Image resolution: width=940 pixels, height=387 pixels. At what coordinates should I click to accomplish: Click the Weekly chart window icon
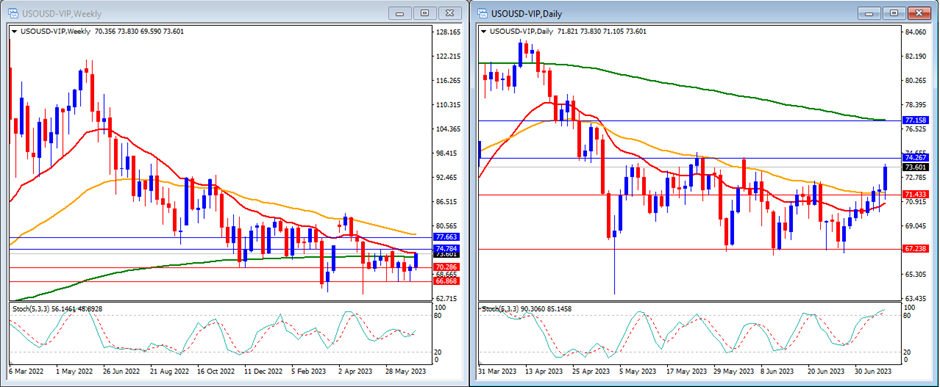point(13,13)
